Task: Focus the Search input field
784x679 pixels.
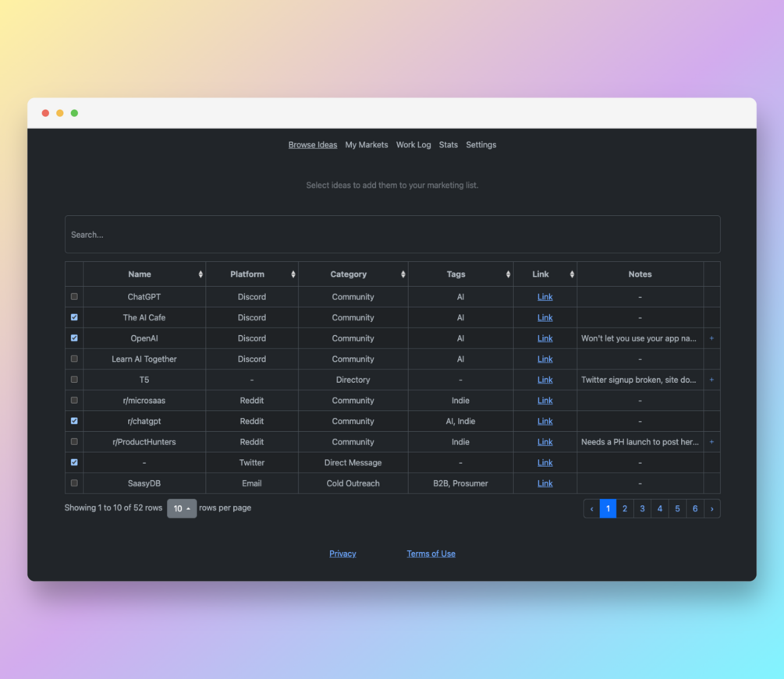Action: pyautogui.click(x=392, y=235)
